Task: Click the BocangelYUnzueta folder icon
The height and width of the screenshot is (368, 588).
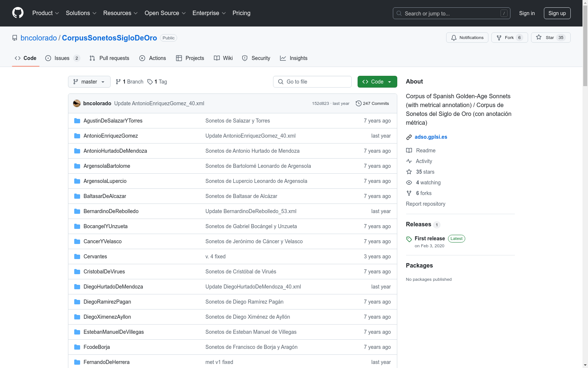Action: click(77, 226)
